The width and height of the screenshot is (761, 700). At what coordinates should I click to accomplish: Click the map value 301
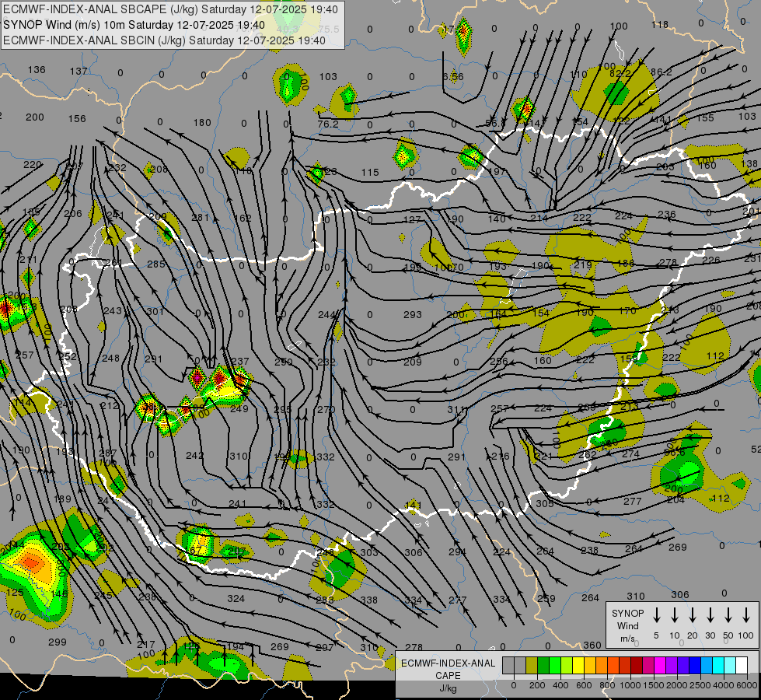coord(155,311)
